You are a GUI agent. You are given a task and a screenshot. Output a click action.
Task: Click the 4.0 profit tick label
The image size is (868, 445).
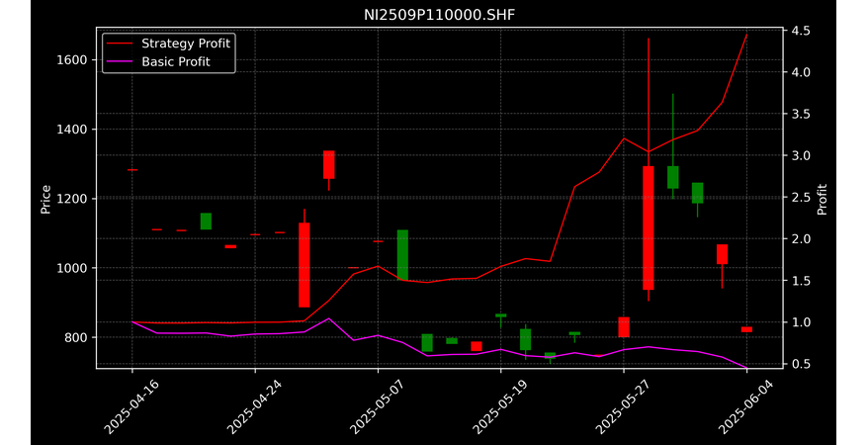(x=801, y=72)
